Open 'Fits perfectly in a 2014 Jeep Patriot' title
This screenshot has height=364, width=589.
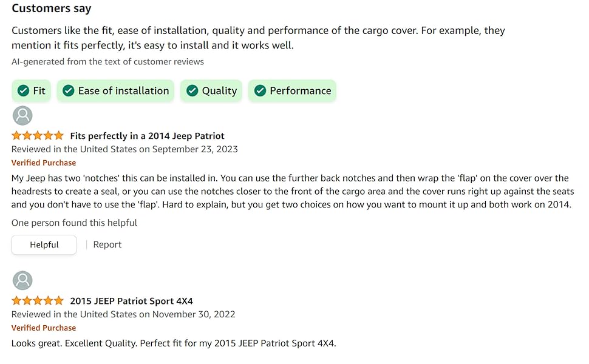click(x=147, y=136)
